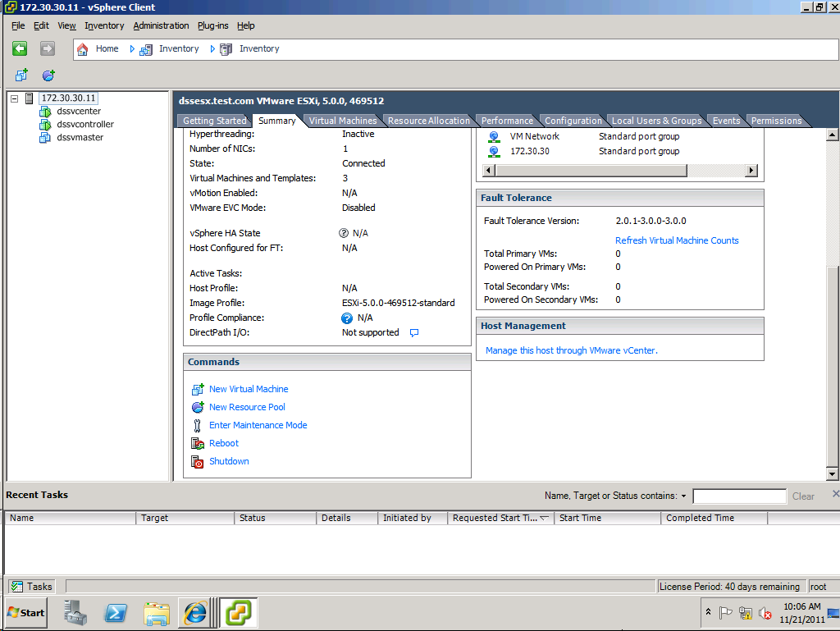Viewport: 840px width, 631px height.
Task: Click the DirectPath I/O comment bubble icon
Action: (x=414, y=332)
